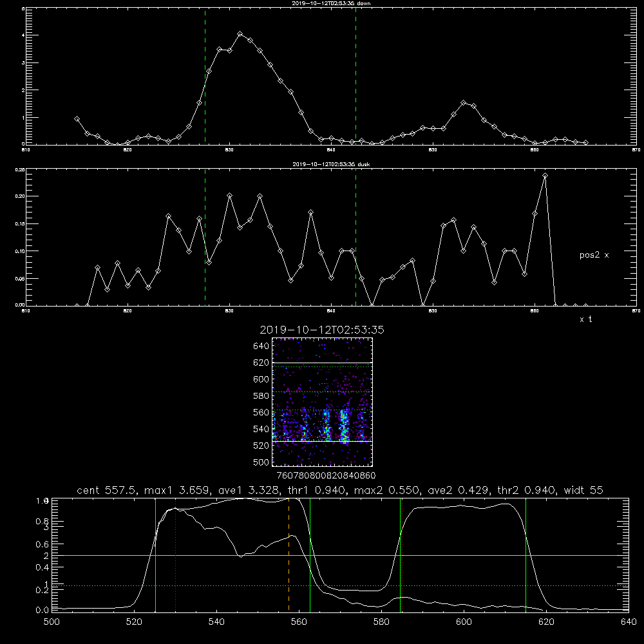Click the large heatmap title '2019-10-12T02:53:35'
The image size is (644, 644).
(322, 330)
